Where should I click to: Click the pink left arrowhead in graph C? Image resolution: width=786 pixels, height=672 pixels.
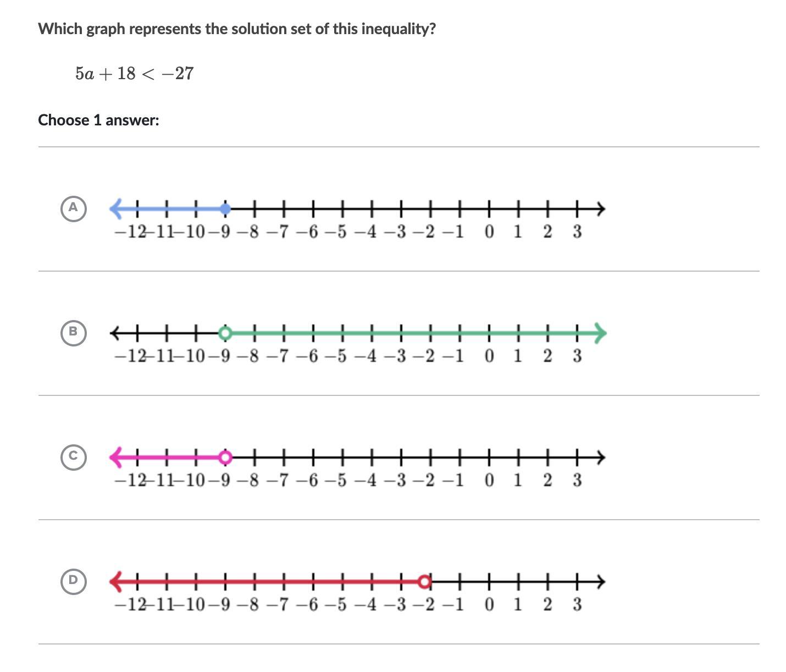(115, 457)
